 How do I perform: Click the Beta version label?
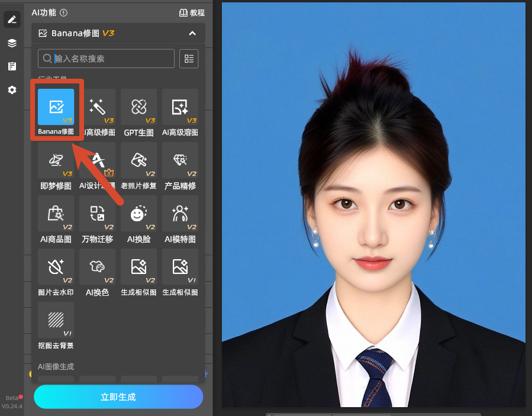click(12, 398)
